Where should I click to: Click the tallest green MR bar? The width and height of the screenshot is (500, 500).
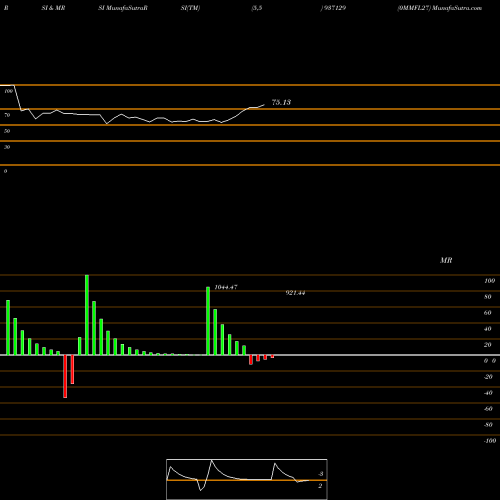pos(87,315)
